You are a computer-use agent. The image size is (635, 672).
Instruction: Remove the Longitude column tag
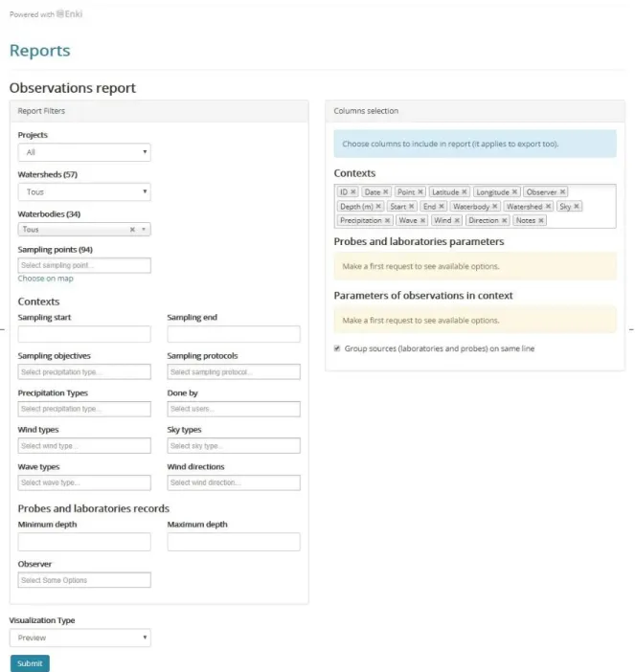(514, 192)
